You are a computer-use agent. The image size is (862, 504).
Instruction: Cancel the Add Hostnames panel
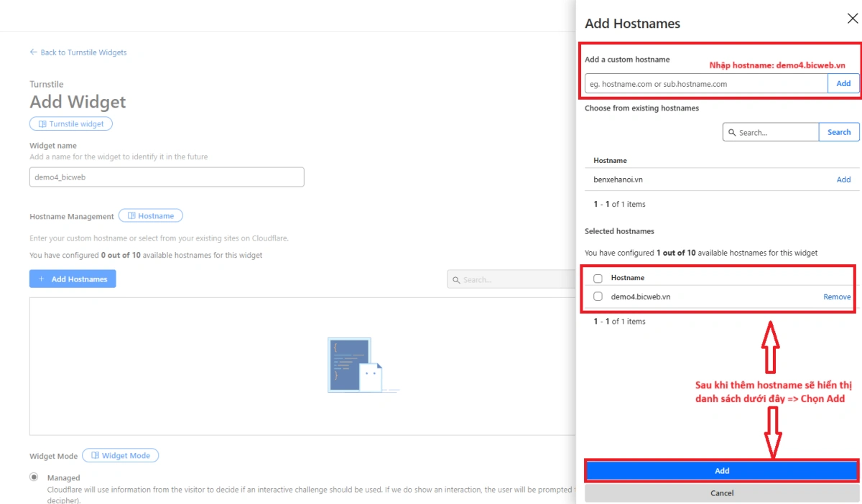point(722,493)
